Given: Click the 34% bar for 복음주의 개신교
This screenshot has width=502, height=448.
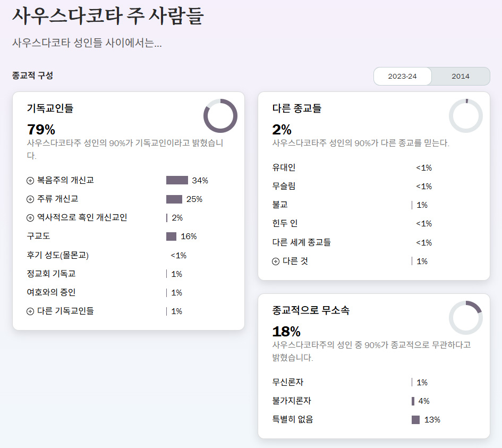Looking at the screenshot, I should 177,181.
